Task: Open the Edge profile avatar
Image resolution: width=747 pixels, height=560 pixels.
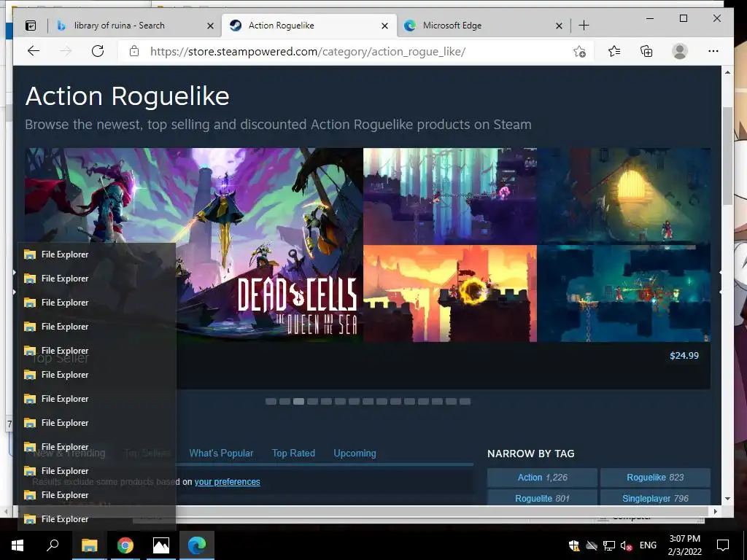Action: 680,51
